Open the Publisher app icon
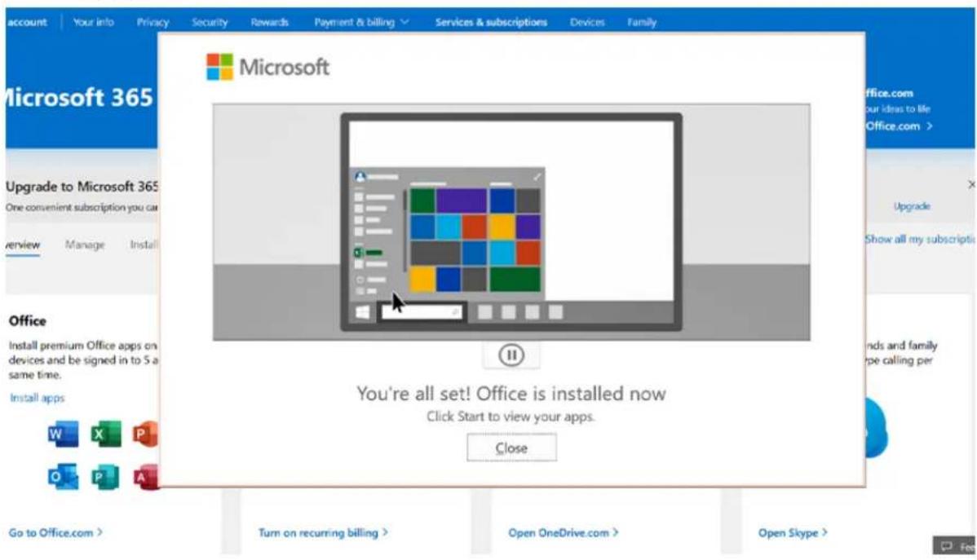This screenshot has height=560, width=977. click(x=105, y=477)
